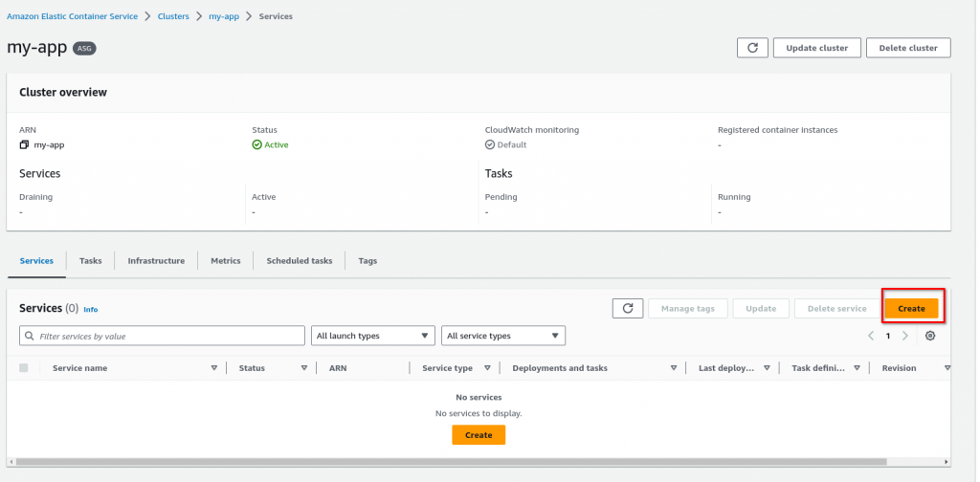Viewport: 980px width, 482px height.
Task: Click Registered container instances label
Action: [777, 130]
